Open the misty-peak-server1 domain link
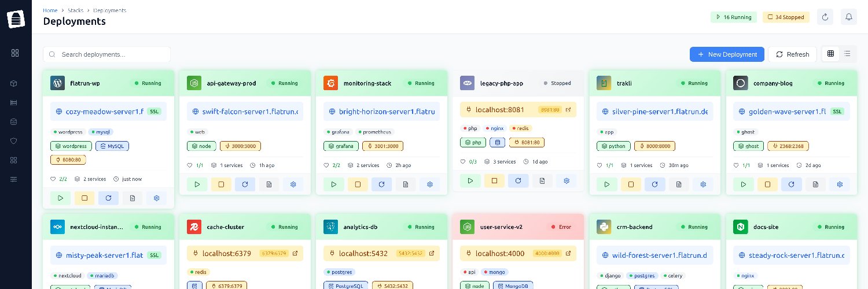The image size is (868, 289). coord(104,255)
